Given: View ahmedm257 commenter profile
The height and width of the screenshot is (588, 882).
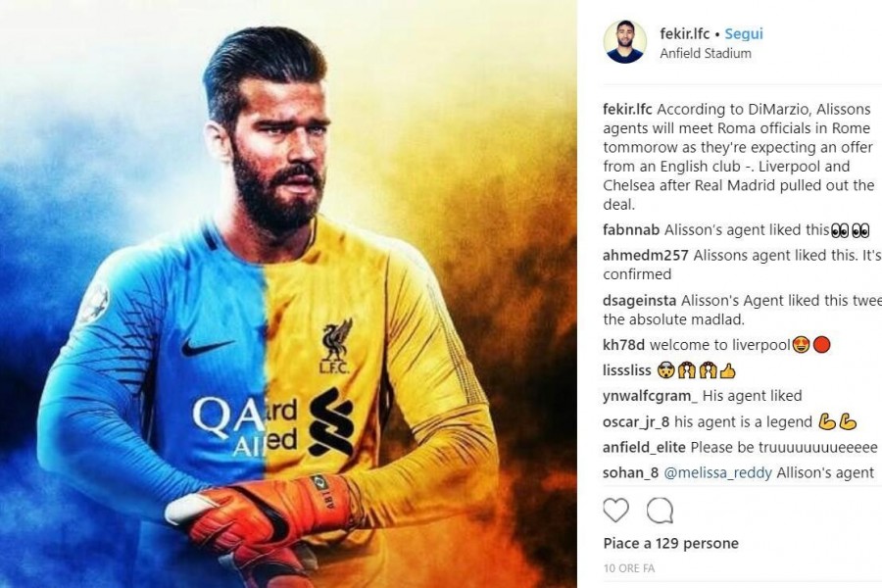Looking at the screenshot, I should pyautogui.click(x=645, y=256).
